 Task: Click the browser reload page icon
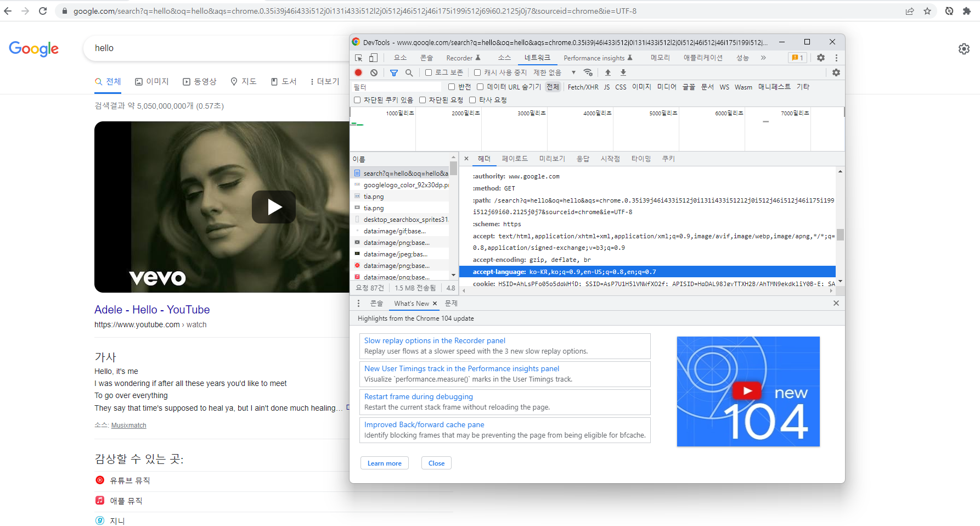tap(43, 11)
